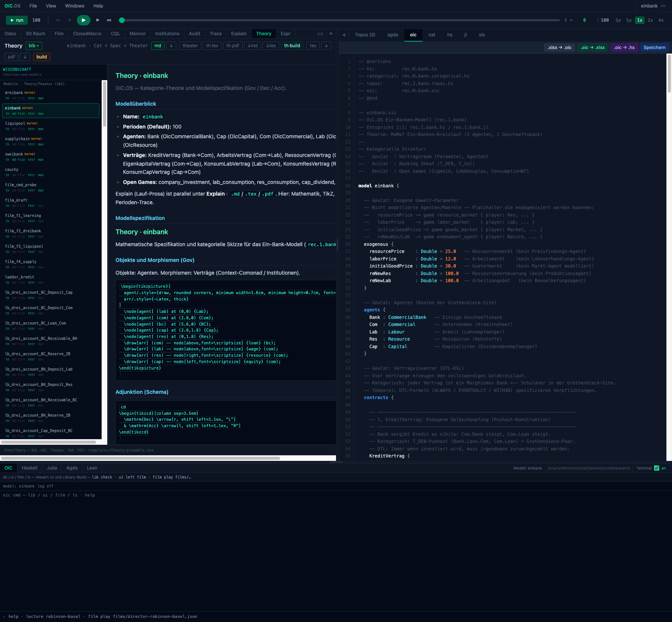Open the xls editor tab
The width and height of the screenshot is (672, 622).
click(x=482, y=35)
